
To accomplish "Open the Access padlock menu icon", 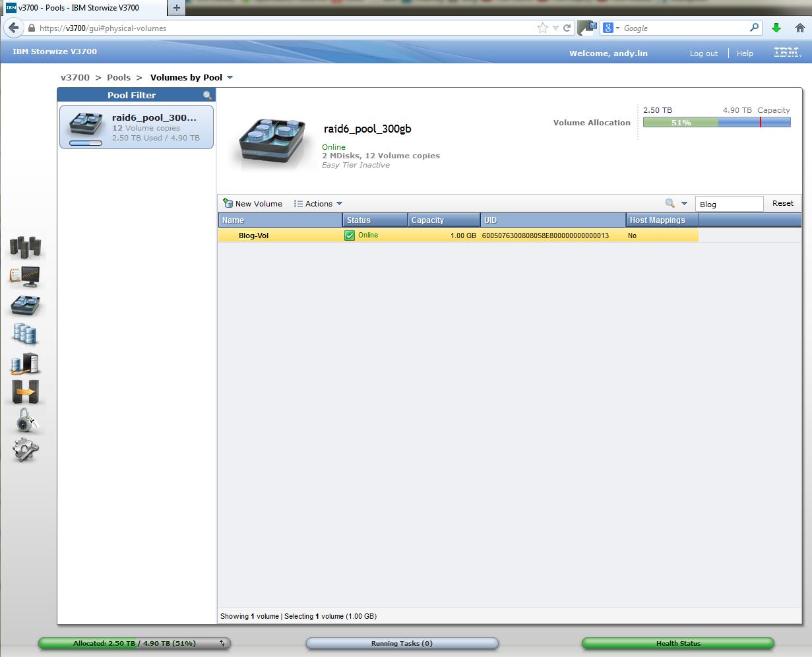I will 26,421.
